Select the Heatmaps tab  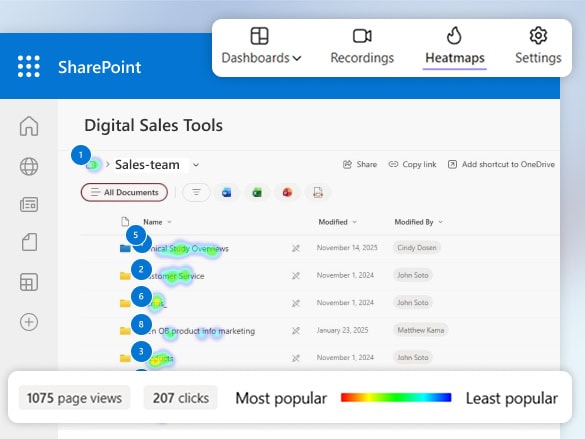(x=455, y=47)
